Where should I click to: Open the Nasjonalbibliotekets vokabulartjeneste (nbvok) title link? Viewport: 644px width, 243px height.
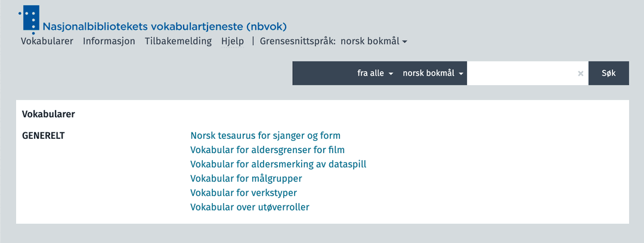click(165, 27)
